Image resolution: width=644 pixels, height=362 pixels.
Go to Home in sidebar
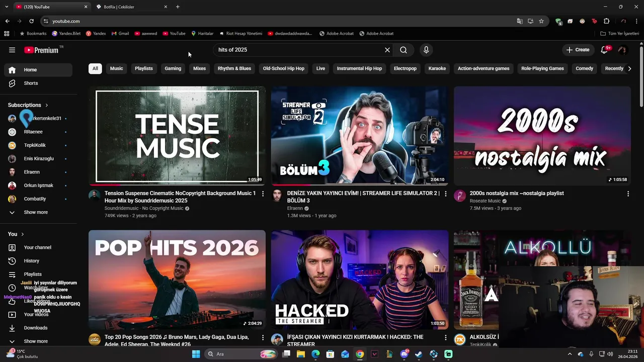point(38,70)
